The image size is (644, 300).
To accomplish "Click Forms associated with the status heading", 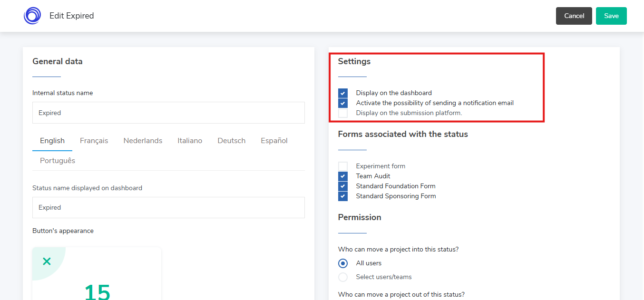I will pos(403,134).
